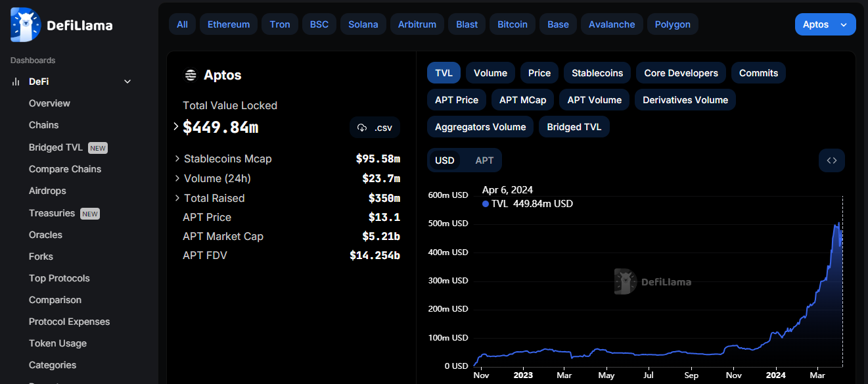
Task: Toggle the Core Developers chart series
Action: tap(681, 73)
